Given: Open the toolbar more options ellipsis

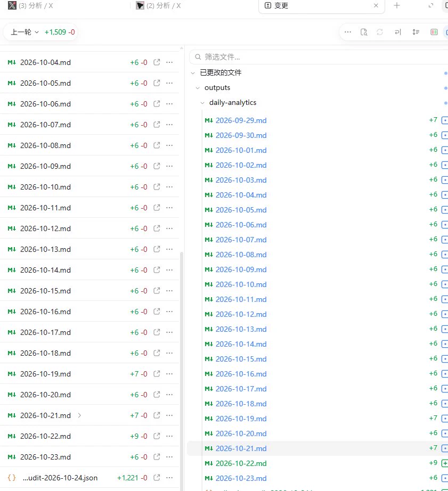Looking at the screenshot, I should (x=348, y=32).
